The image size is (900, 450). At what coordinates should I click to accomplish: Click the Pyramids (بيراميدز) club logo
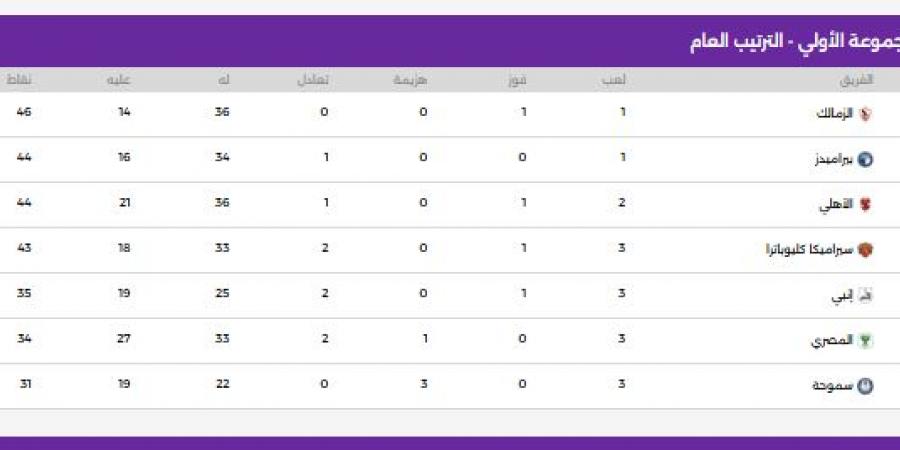866,159
